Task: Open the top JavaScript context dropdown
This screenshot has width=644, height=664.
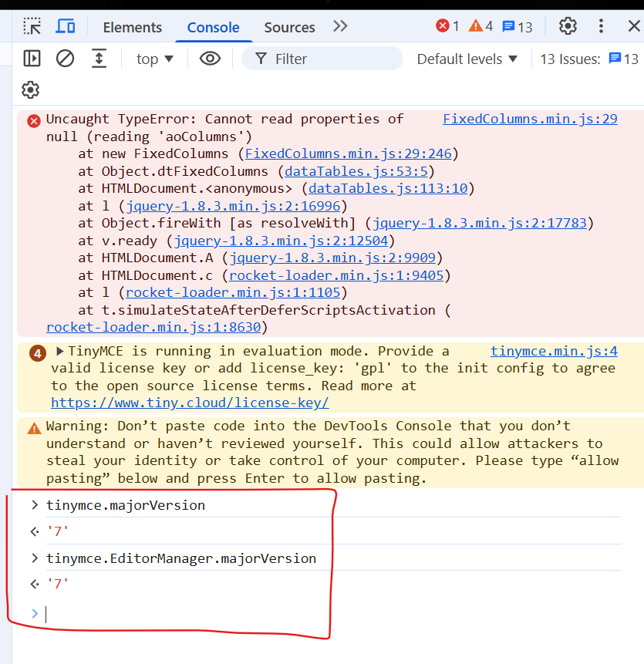Action: 155,59
